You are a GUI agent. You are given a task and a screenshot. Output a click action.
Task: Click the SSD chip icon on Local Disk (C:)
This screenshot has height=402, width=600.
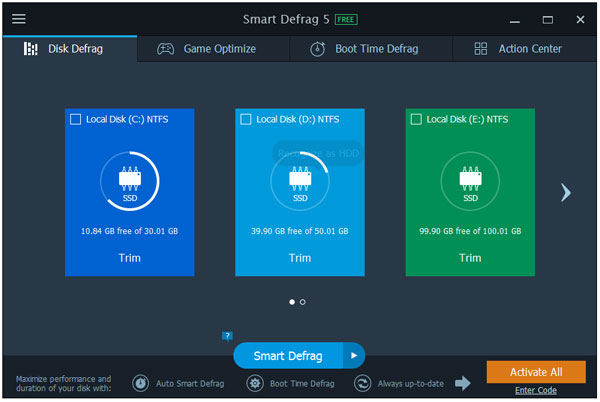click(130, 182)
